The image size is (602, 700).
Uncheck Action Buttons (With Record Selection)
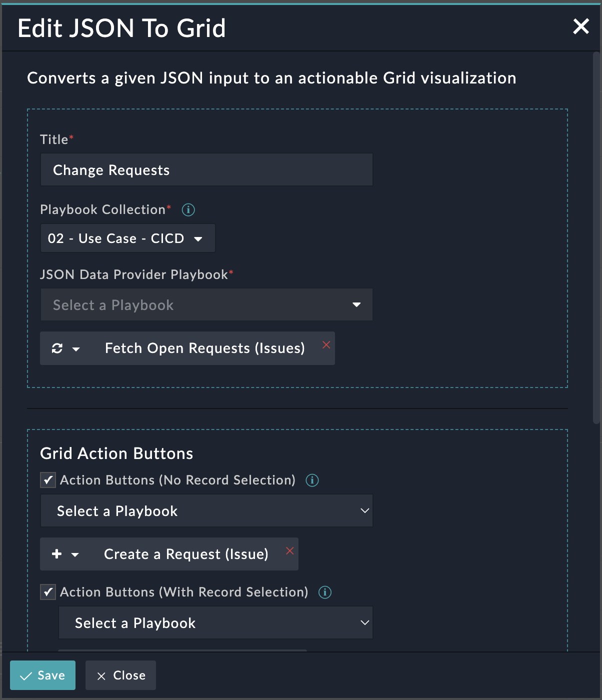[x=48, y=592]
